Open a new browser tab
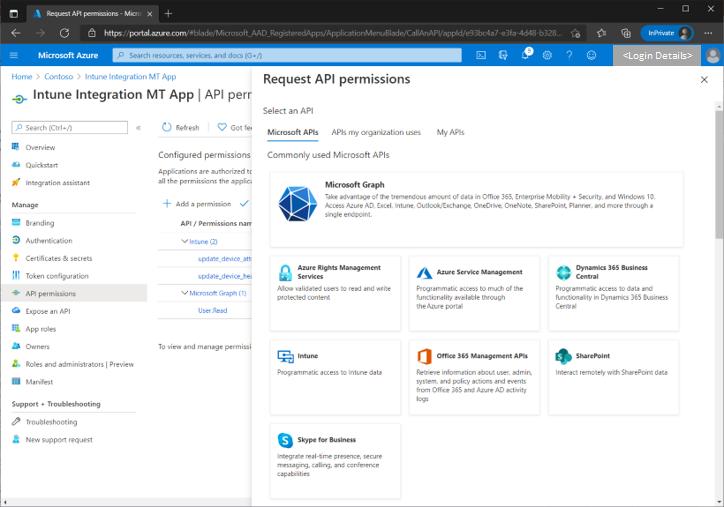This screenshot has width=724, height=507. click(168, 13)
